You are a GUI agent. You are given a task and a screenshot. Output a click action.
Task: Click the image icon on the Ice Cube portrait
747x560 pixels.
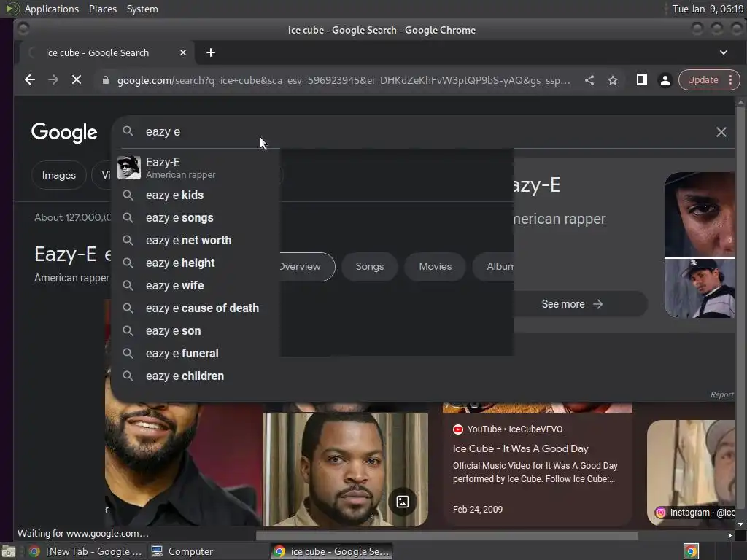click(x=403, y=502)
